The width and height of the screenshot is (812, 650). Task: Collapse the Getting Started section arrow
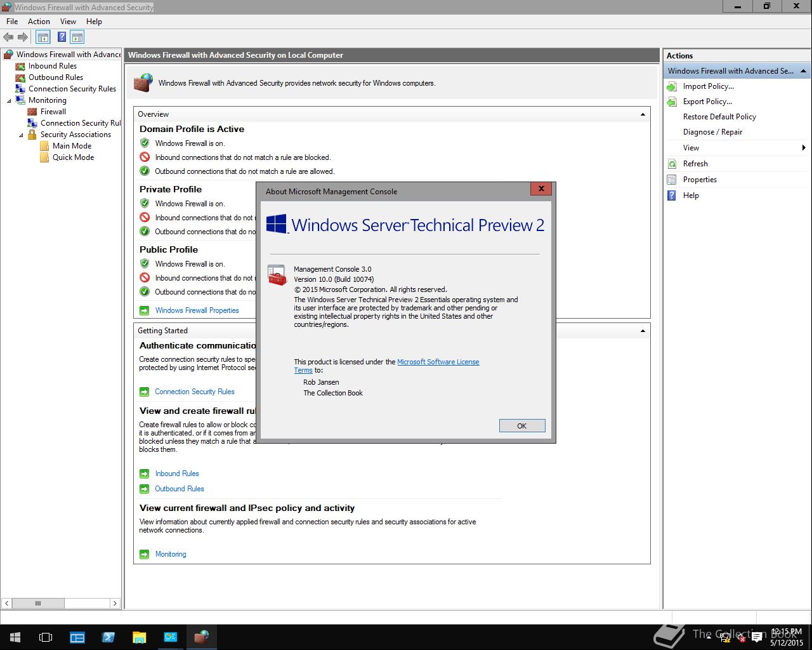click(643, 331)
